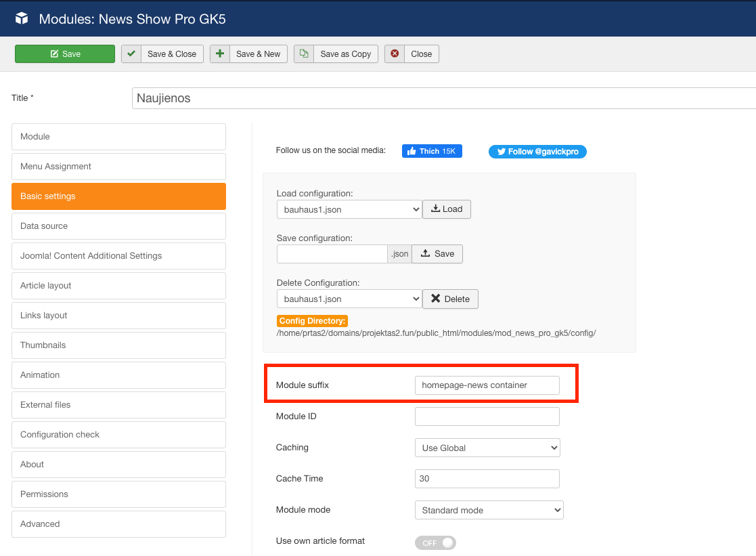Focus the Save configuration filename field

[332, 254]
